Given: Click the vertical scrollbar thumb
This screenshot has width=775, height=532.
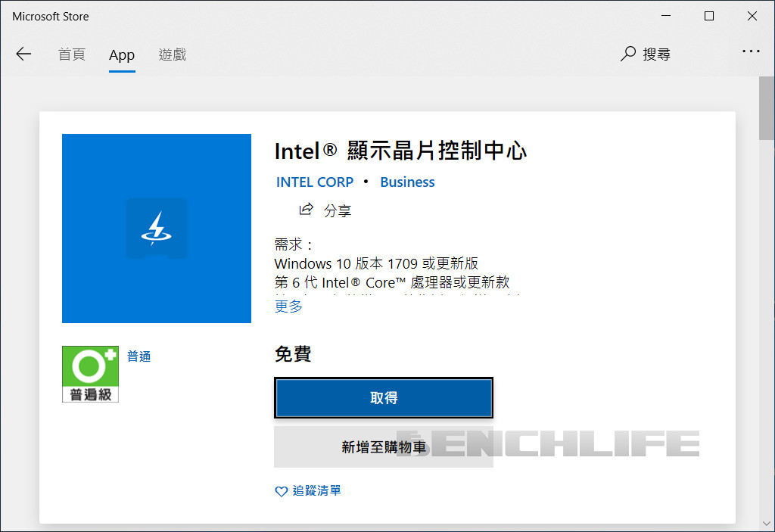Looking at the screenshot, I should click(767, 108).
